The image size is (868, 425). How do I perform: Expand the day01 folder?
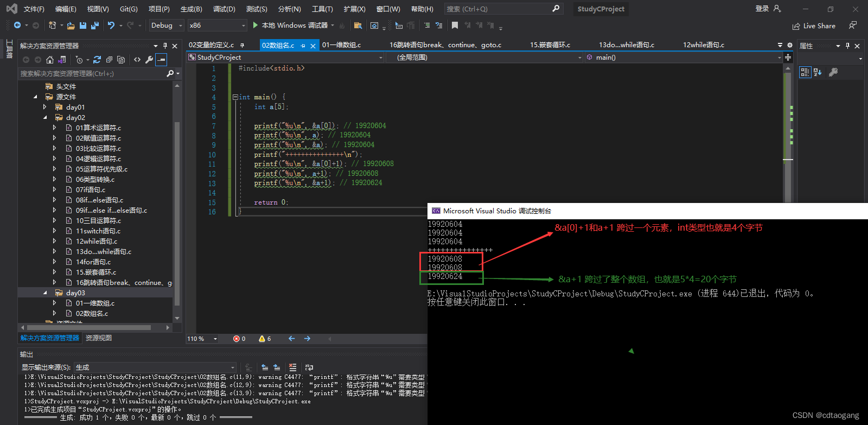click(45, 107)
